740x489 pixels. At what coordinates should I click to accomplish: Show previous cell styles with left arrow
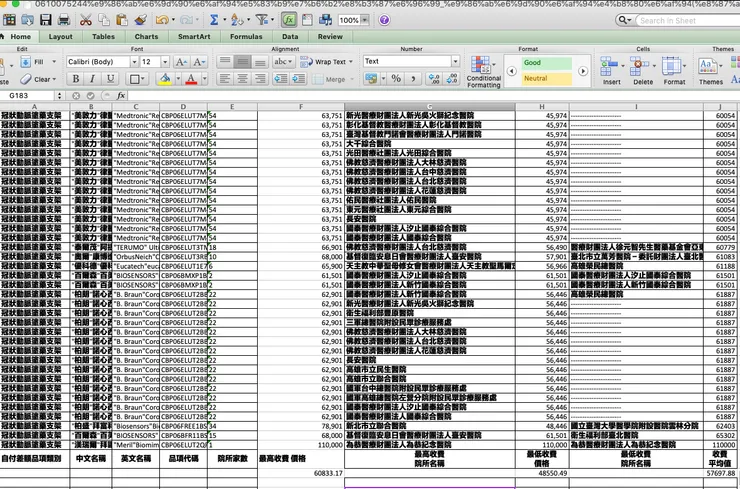(512, 71)
